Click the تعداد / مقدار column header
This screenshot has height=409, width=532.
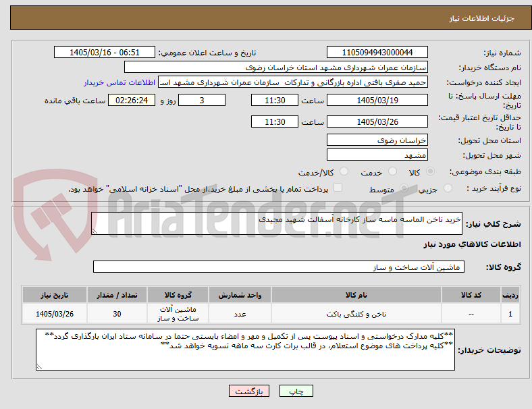(x=117, y=295)
